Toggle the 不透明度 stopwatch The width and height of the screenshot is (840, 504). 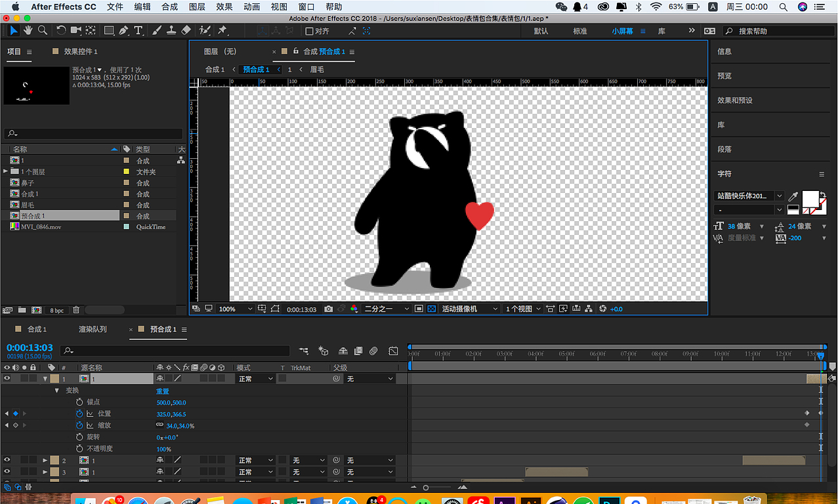coord(80,449)
